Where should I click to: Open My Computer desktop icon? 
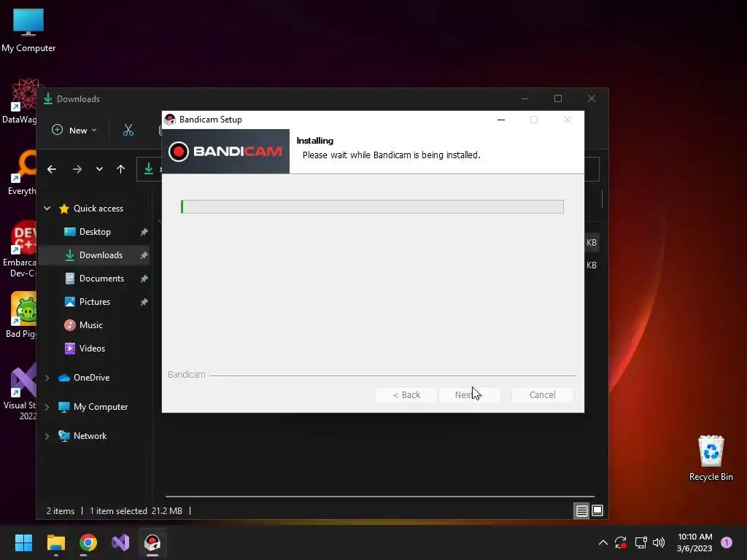click(28, 30)
